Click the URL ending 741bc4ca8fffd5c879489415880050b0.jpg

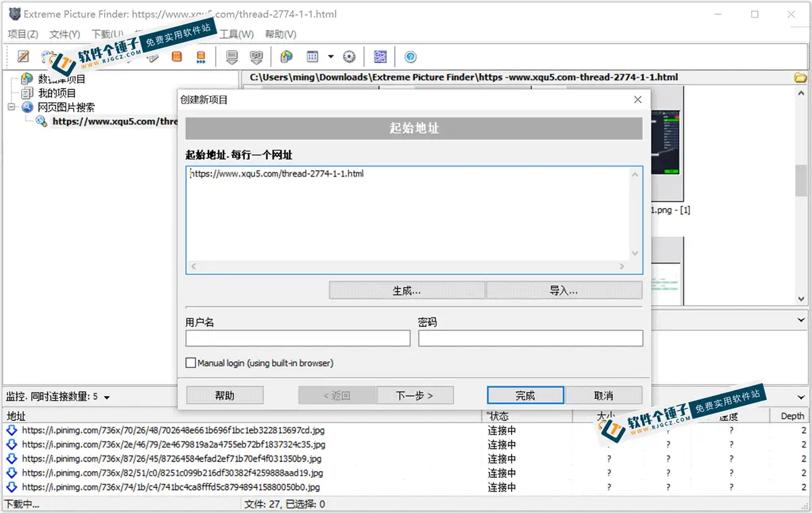171,487
